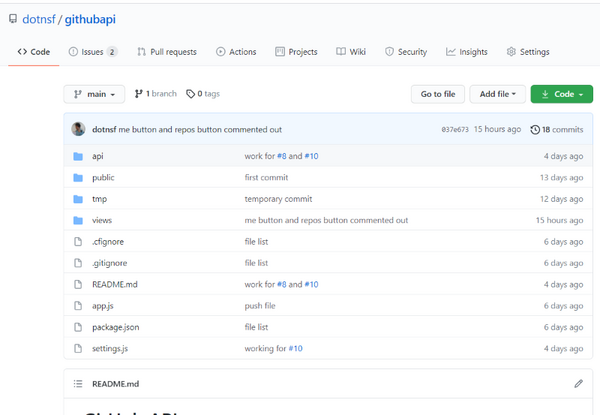The width and height of the screenshot is (600, 415).
Task: Click the Go to file button
Action: point(438,94)
